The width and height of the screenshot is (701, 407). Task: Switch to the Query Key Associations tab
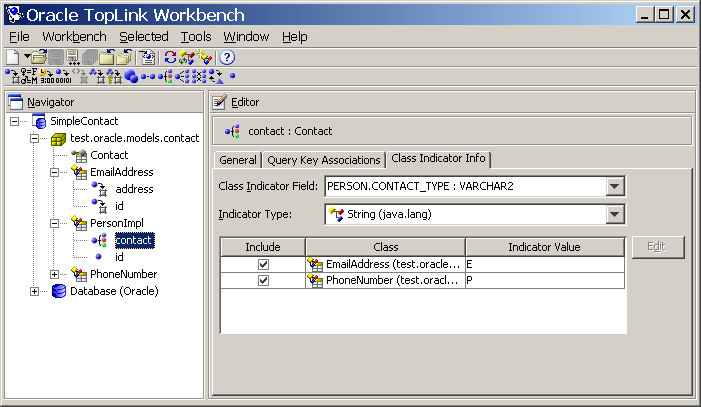pos(324,160)
